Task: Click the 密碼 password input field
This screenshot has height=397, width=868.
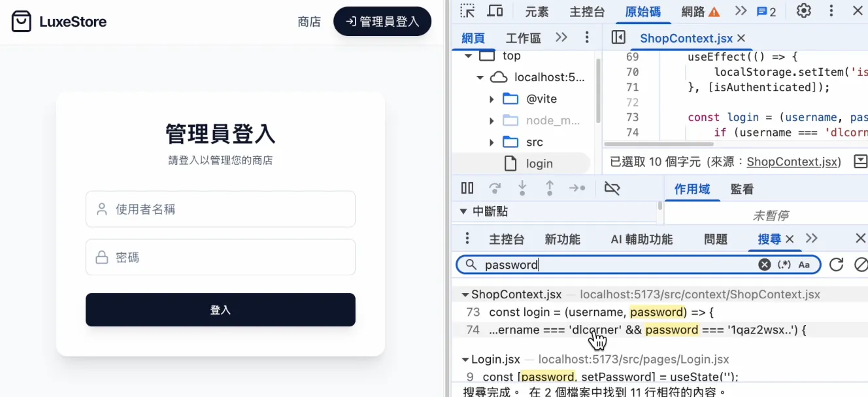Action: click(x=220, y=257)
